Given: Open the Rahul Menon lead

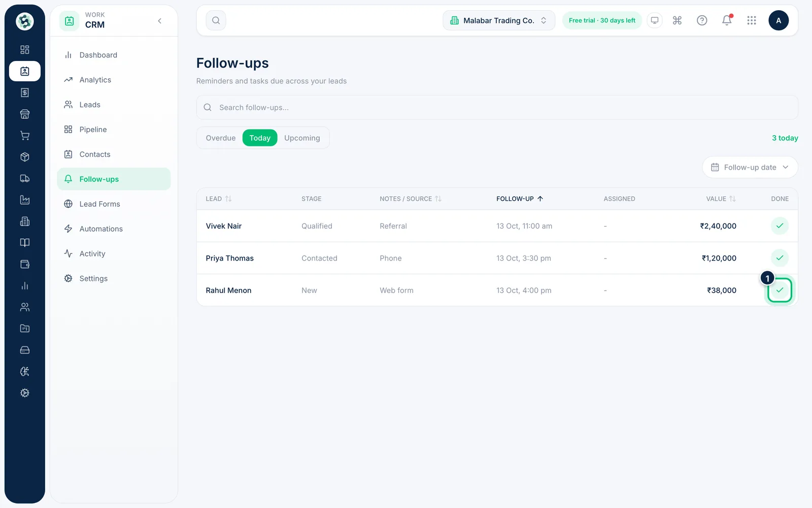Looking at the screenshot, I should tap(228, 291).
